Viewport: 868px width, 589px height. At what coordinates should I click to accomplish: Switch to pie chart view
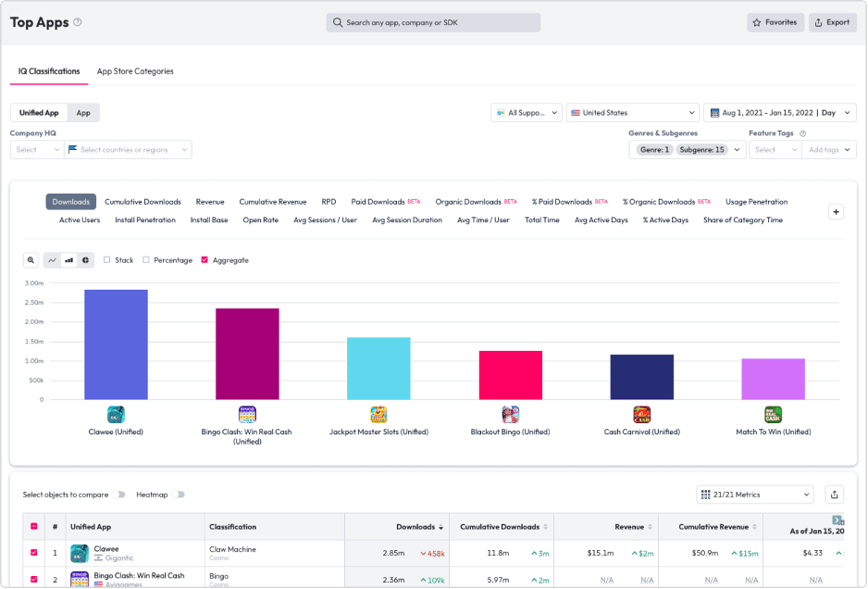click(x=85, y=260)
